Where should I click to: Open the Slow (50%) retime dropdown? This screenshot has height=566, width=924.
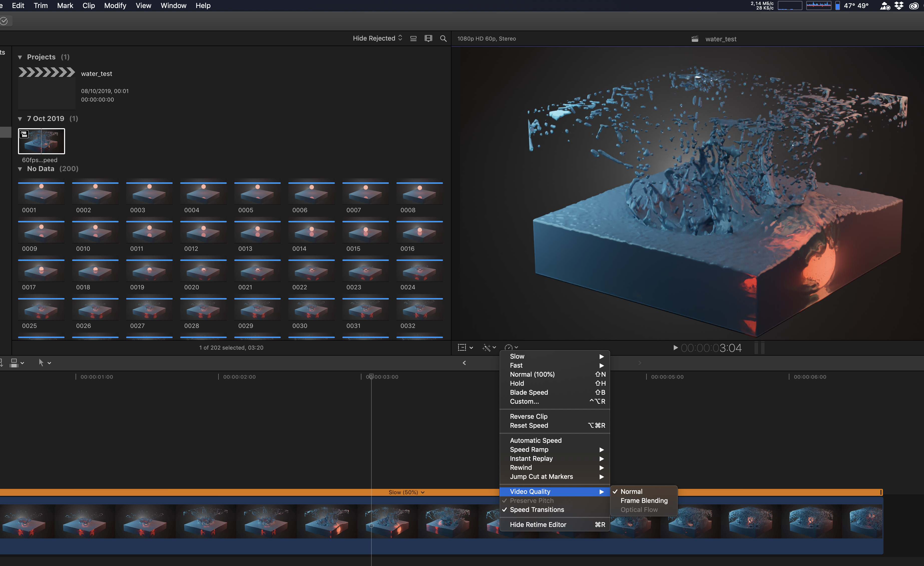pos(406,492)
